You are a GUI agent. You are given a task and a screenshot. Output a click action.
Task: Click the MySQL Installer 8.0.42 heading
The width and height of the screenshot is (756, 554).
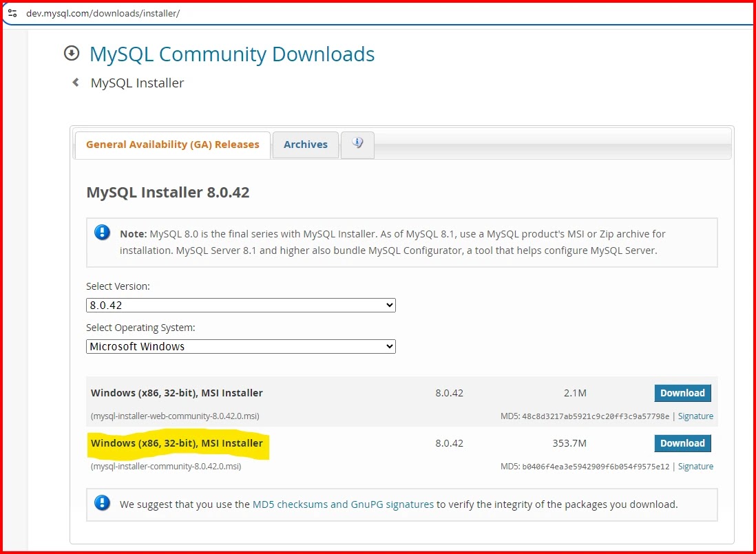click(x=168, y=192)
